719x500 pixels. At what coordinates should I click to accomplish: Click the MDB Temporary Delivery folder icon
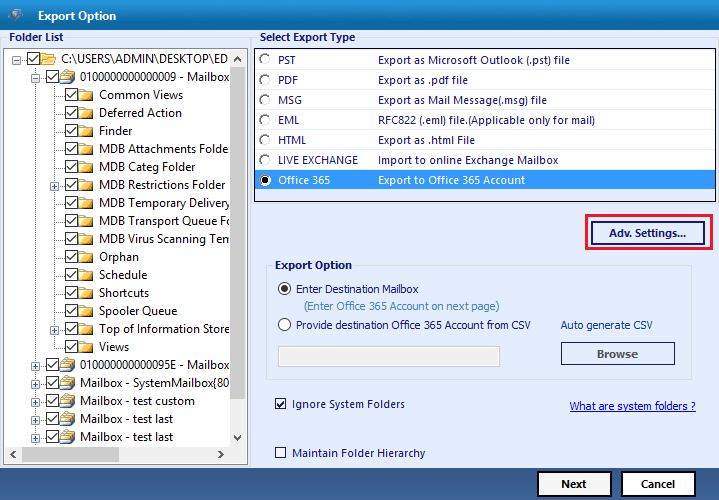coord(86,203)
